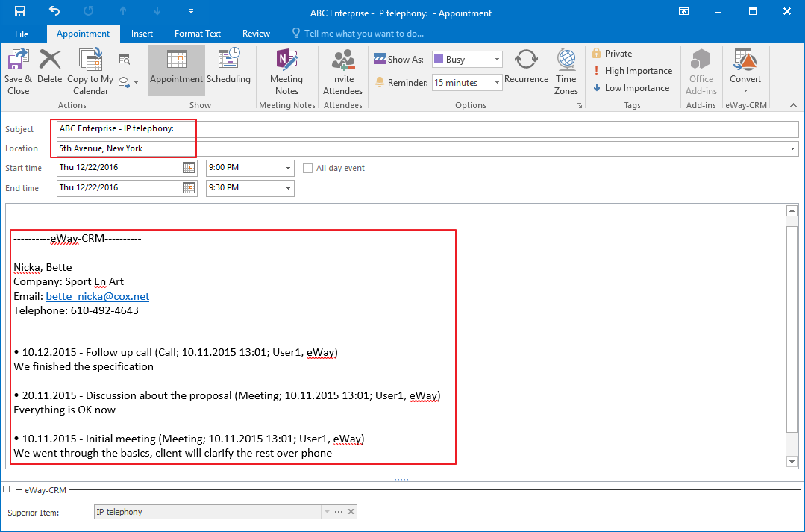Delete the appointment using the Delete icon
805x532 pixels.
50,71
